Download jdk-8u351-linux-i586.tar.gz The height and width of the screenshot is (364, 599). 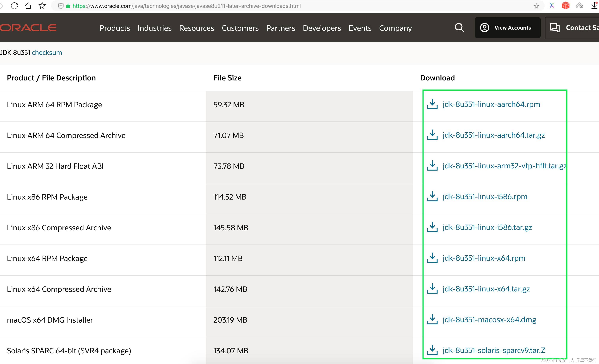[487, 227]
